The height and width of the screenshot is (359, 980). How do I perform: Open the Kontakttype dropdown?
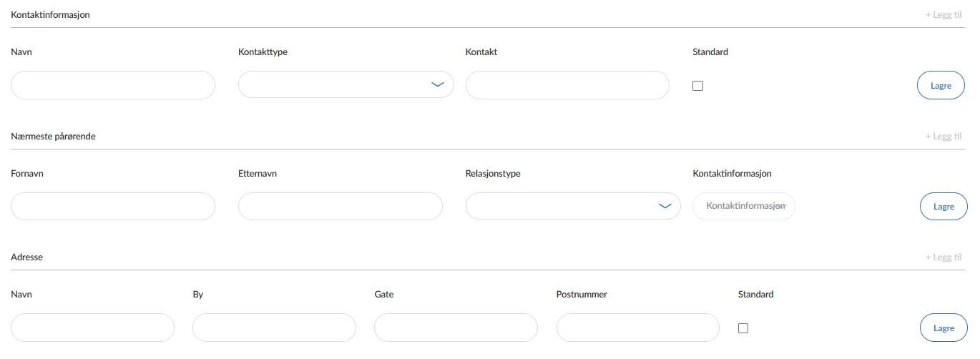click(346, 84)
